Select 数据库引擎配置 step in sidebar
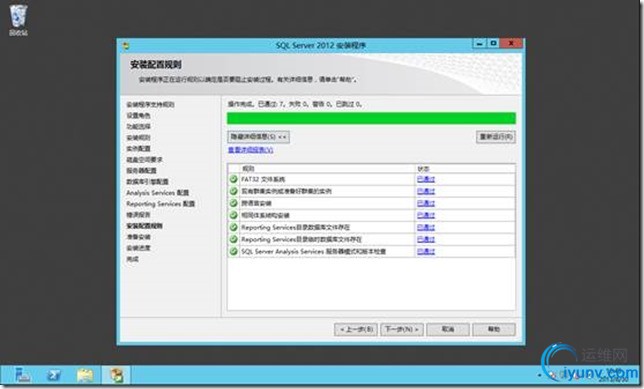 (147, 182)
